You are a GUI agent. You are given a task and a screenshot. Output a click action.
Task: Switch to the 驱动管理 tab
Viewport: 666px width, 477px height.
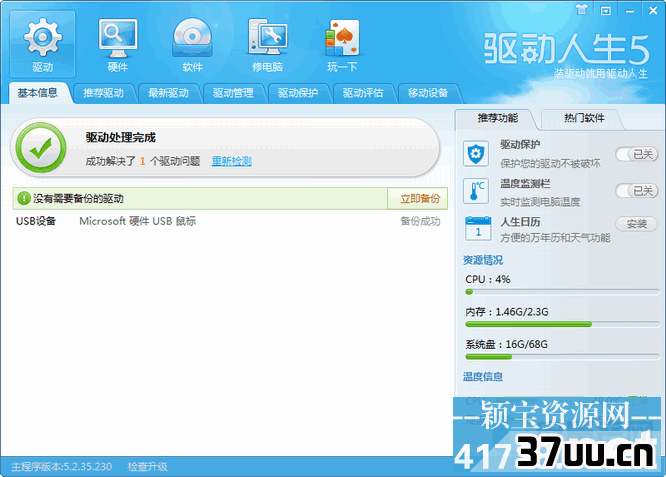pos(233,93)
